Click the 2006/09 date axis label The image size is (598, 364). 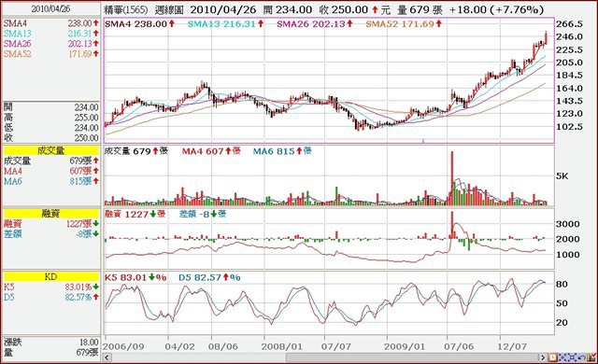coord(123,346)
